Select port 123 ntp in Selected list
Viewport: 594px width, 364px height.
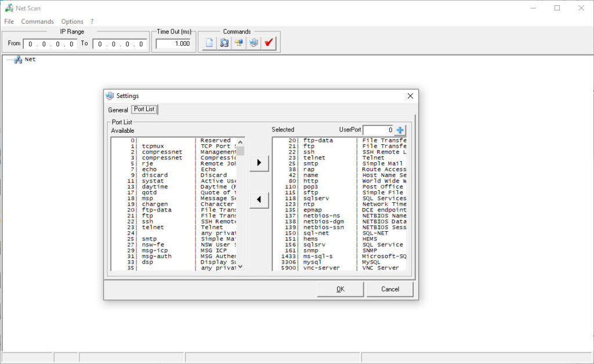tap(339, 205)
